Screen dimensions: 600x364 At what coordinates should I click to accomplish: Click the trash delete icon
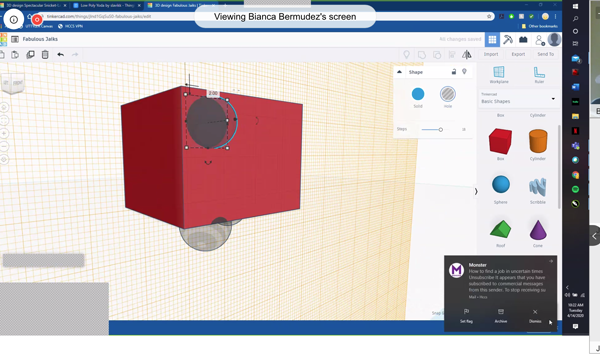tap(45, 54)
